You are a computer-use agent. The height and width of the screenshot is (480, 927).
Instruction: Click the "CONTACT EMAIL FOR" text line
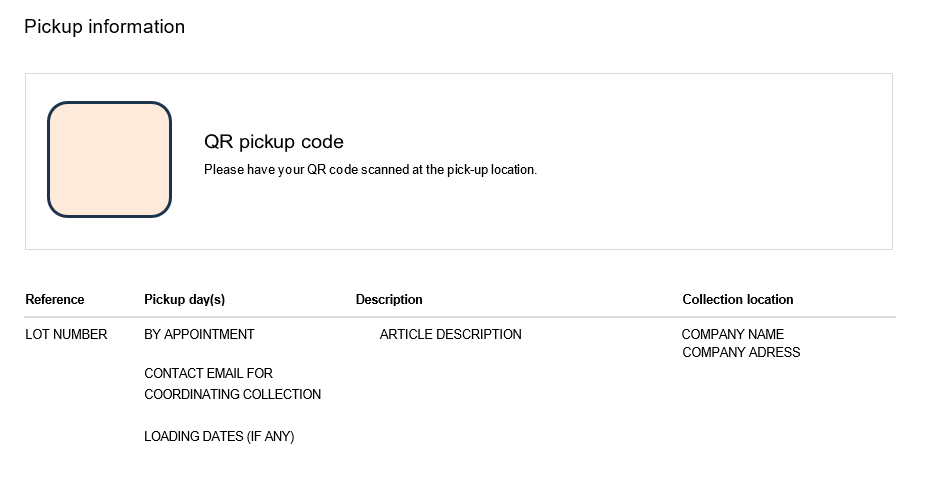(208, 374)
